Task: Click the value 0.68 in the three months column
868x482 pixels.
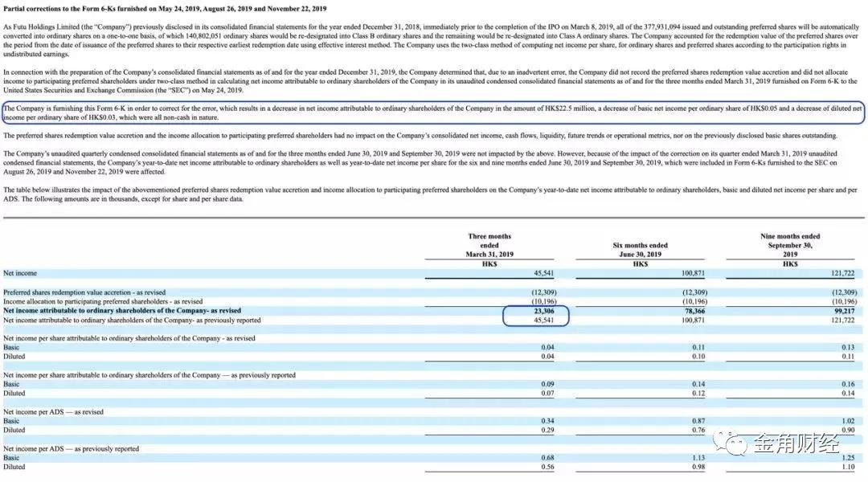Action: pyautogui.click(x=547, y=458)
